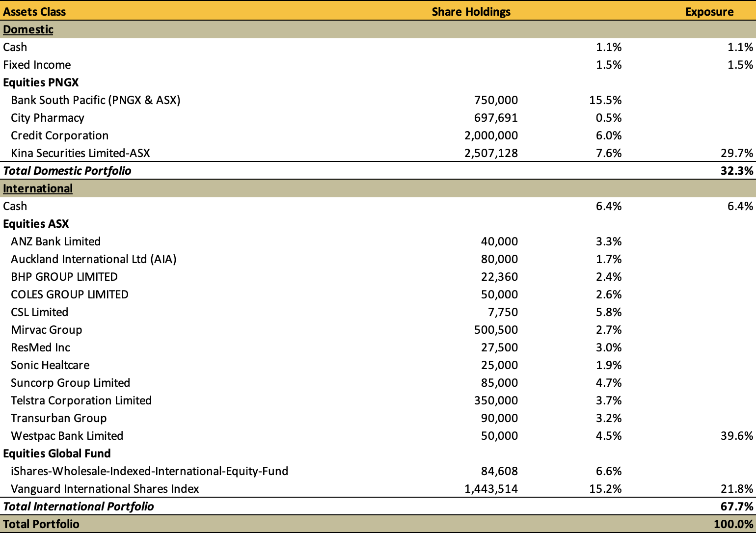Click the 'Equities PNGX' subheading
Screen dimensions: 756x533
click(41, 82)
